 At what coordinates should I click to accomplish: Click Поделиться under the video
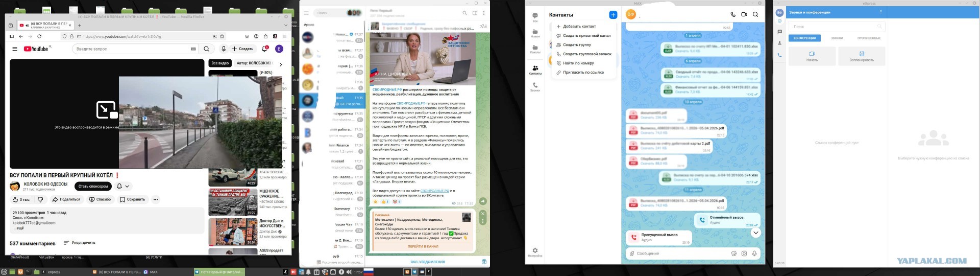[66, 199]
